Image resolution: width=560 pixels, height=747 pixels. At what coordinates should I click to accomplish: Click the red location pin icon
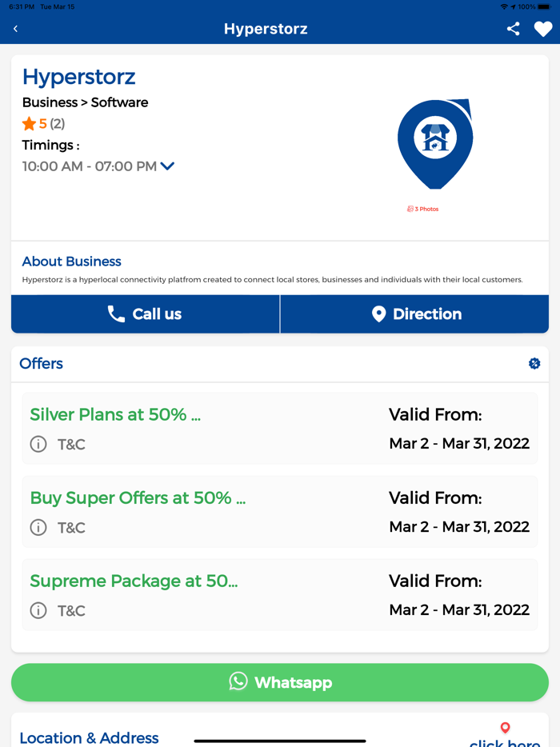(505, 728)
